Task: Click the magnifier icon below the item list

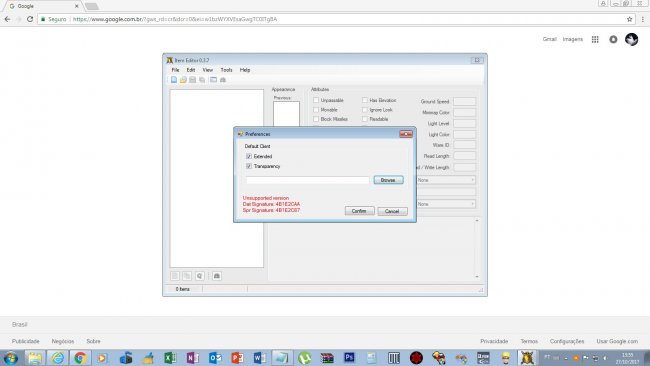Action: coord(199,276)
